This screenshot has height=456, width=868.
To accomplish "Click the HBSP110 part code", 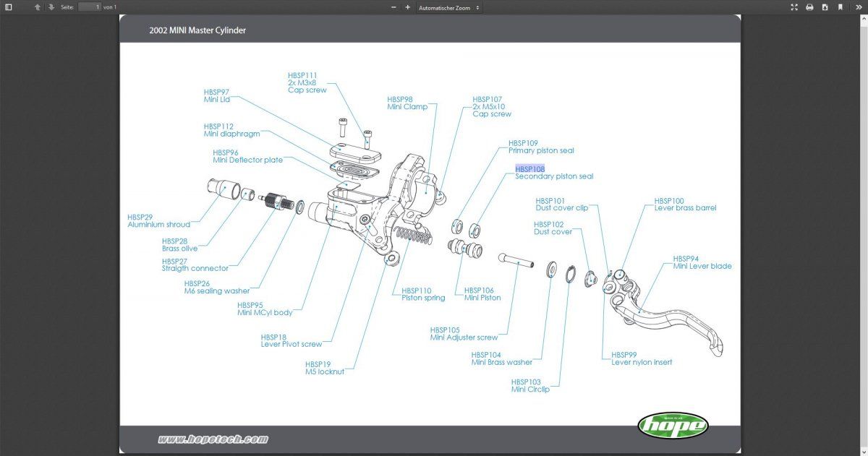I will (x=417, y=291).
